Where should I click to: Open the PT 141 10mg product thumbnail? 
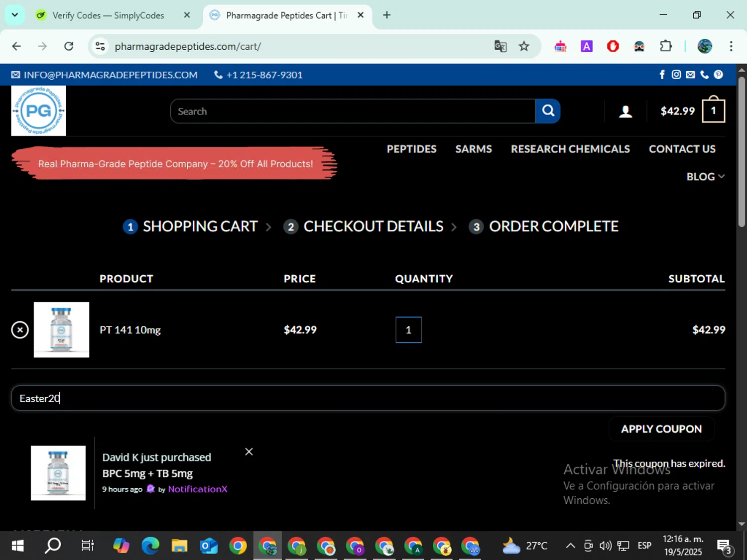(61, 330)
